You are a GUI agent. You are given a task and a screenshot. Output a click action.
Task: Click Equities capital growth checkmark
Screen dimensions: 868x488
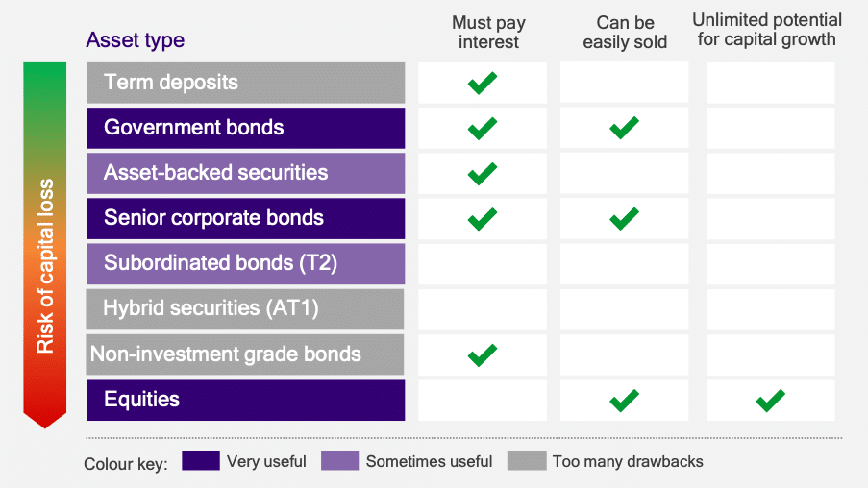pyautogui.click(x=770, y=400)
